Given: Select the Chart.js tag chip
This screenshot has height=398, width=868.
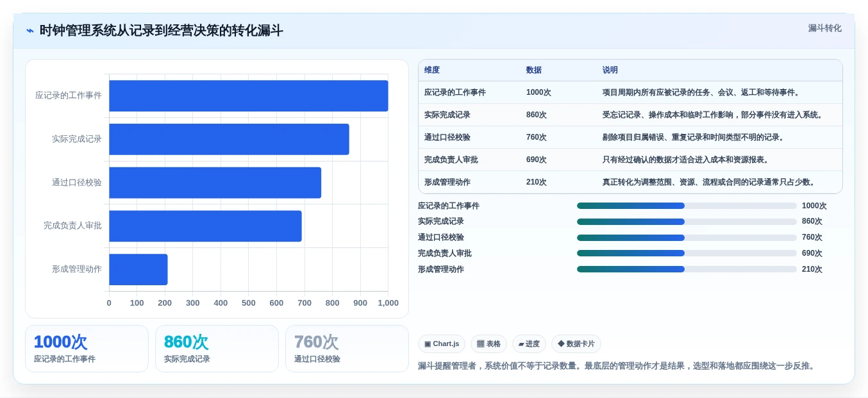Looking at the screenshot, I should click(x=442, y=344).
